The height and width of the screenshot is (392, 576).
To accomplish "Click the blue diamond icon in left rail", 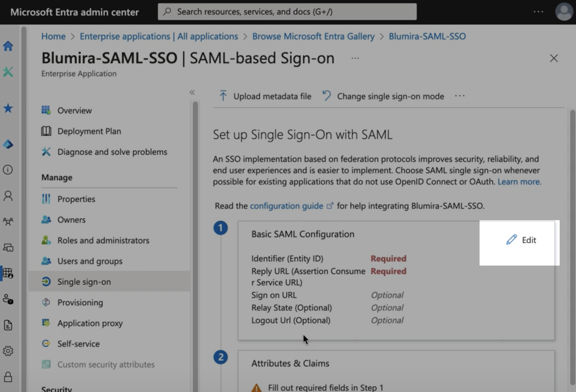I will click(8, 144).
